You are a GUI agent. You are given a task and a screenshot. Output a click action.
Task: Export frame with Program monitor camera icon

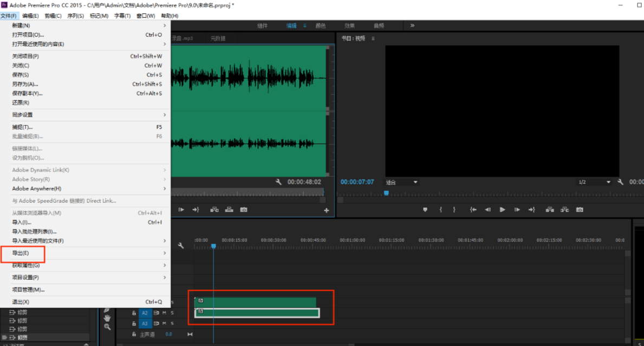(x=580, y=210)
